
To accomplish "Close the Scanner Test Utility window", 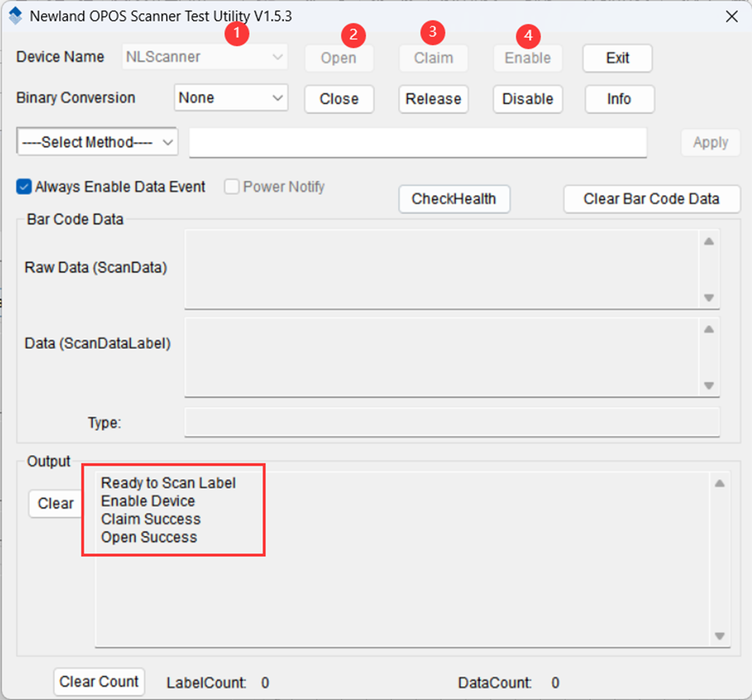I will click(x=732, y=16).
